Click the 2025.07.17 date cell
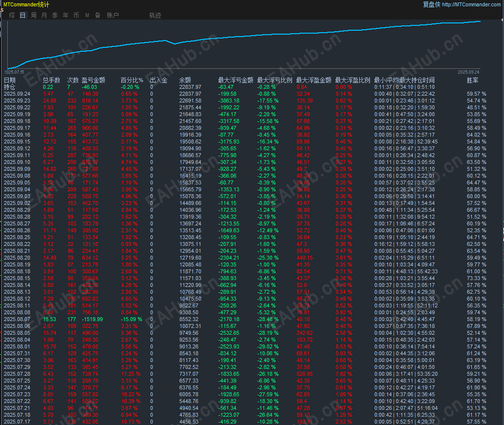The height and width of the screenshot is (425, 504). pos(17,422)
